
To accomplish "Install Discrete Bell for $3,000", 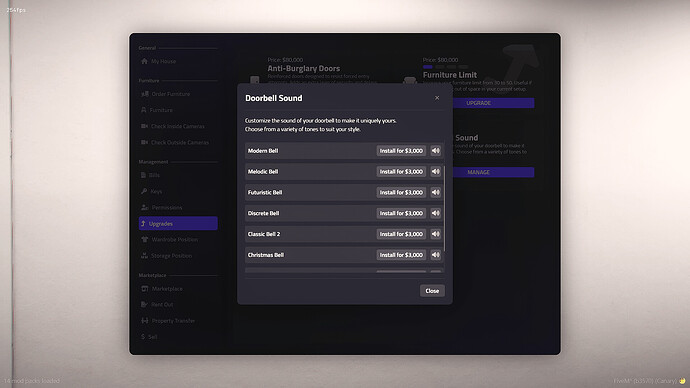I will 401,213.
